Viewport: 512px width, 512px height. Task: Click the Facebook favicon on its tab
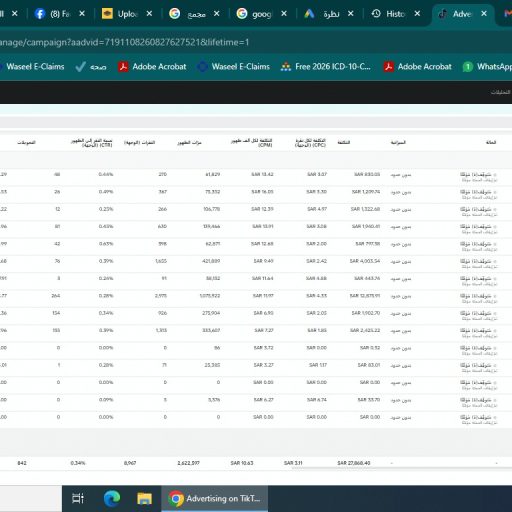pyautogui.click(x=40, y=14)
